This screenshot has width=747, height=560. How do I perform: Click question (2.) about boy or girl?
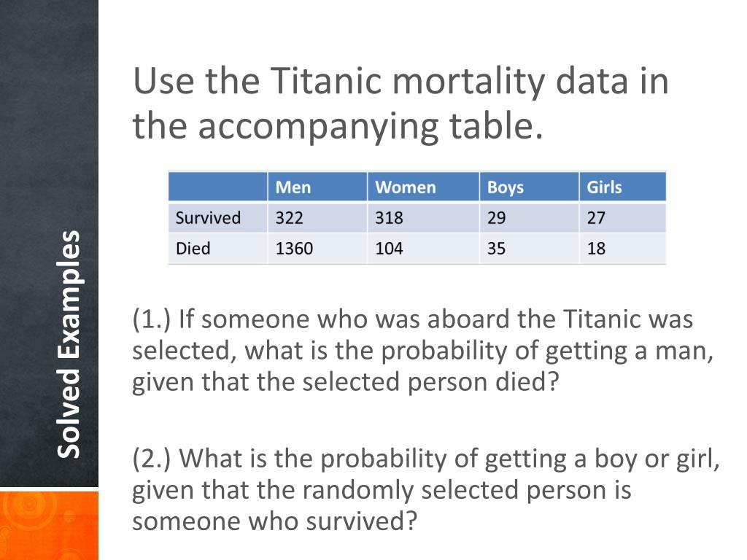[x=426, y=489]
